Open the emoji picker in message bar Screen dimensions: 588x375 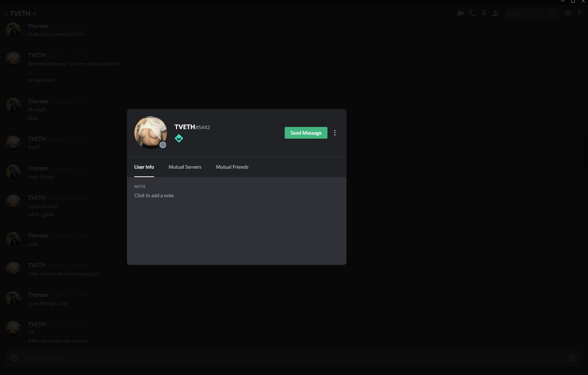tap(573, 358)
